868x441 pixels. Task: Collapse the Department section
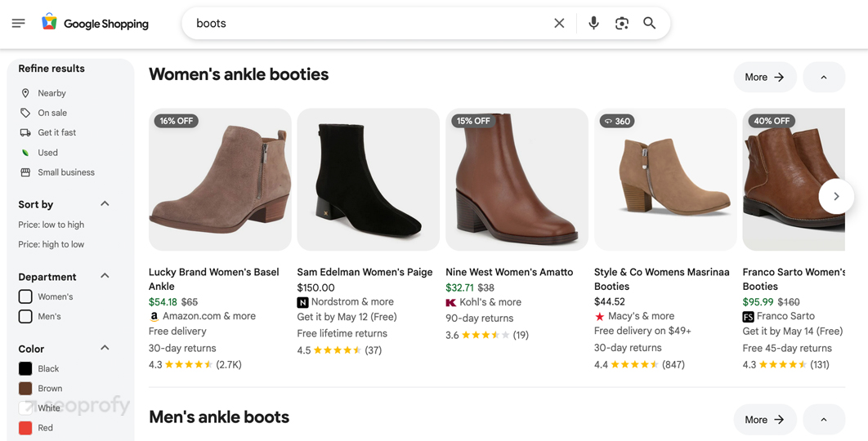coord(105,276)
